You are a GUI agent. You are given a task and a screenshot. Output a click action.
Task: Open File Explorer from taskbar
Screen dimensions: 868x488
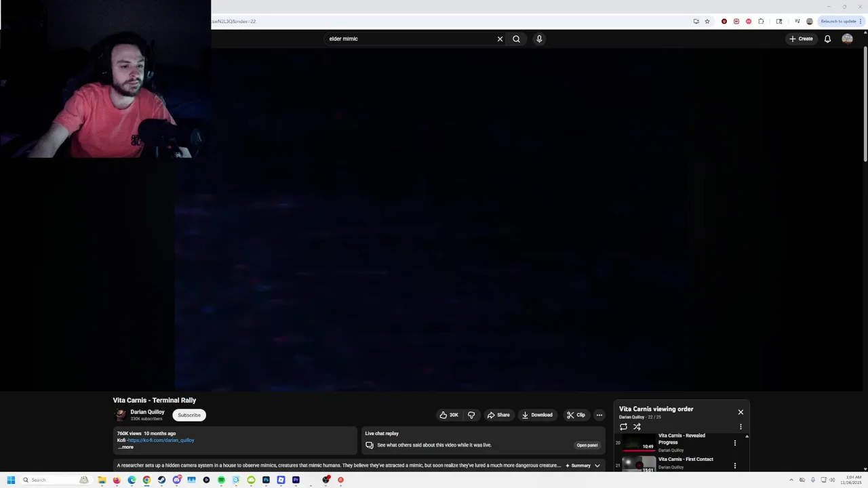(x=102, y=480)
